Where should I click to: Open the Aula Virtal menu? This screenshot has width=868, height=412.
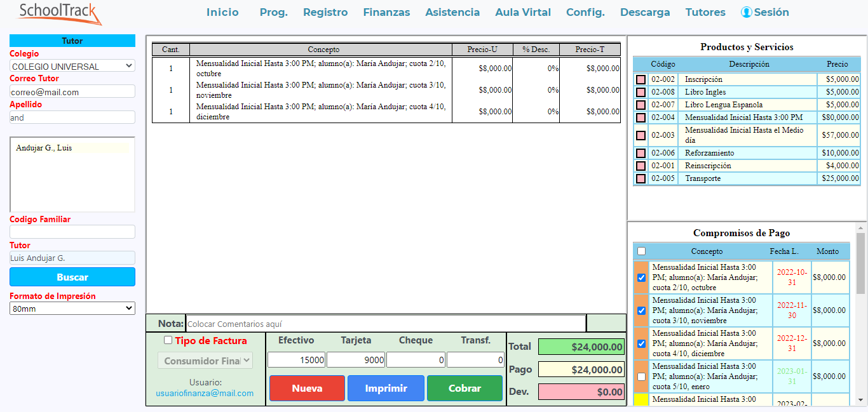(523, 12)
